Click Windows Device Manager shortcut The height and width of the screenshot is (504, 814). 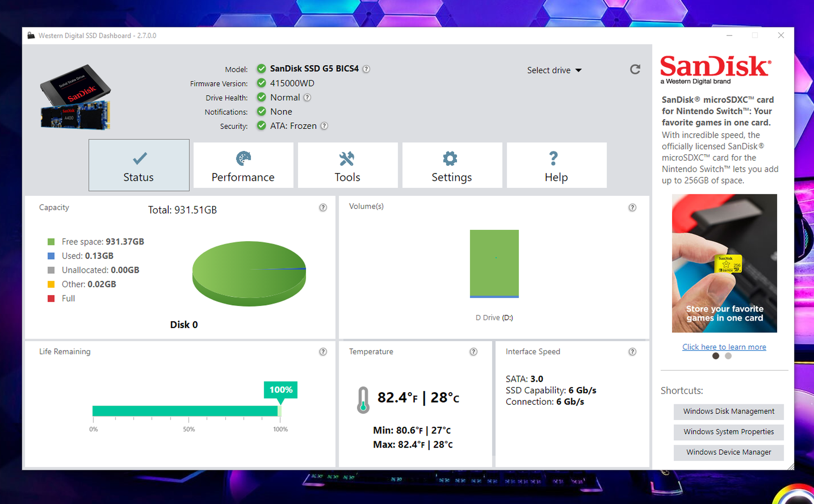tap(728, 452)
